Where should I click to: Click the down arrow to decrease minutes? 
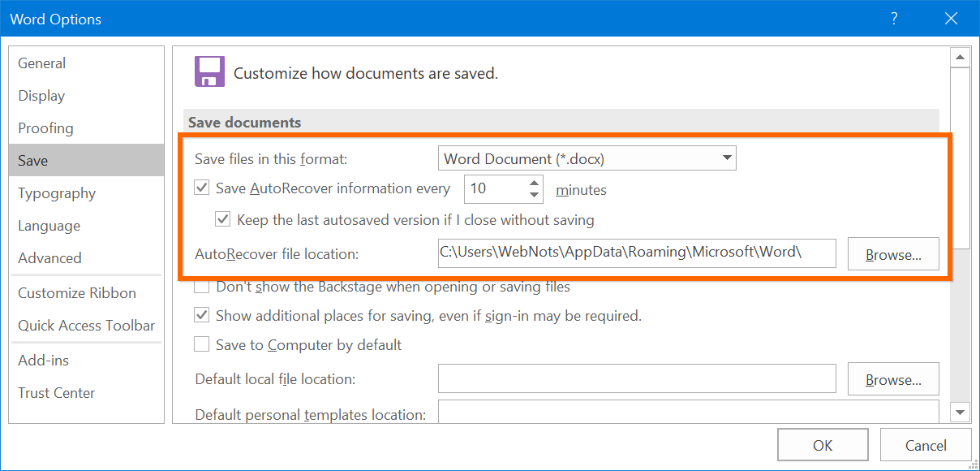[x=534, y=194]
